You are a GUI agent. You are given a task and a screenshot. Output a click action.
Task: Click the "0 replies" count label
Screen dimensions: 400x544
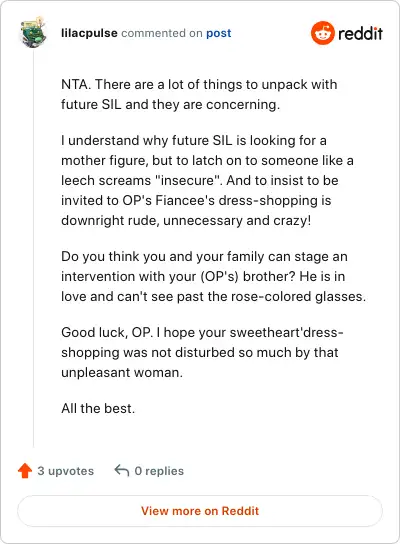pyautogui.click(x=159, y=471)
